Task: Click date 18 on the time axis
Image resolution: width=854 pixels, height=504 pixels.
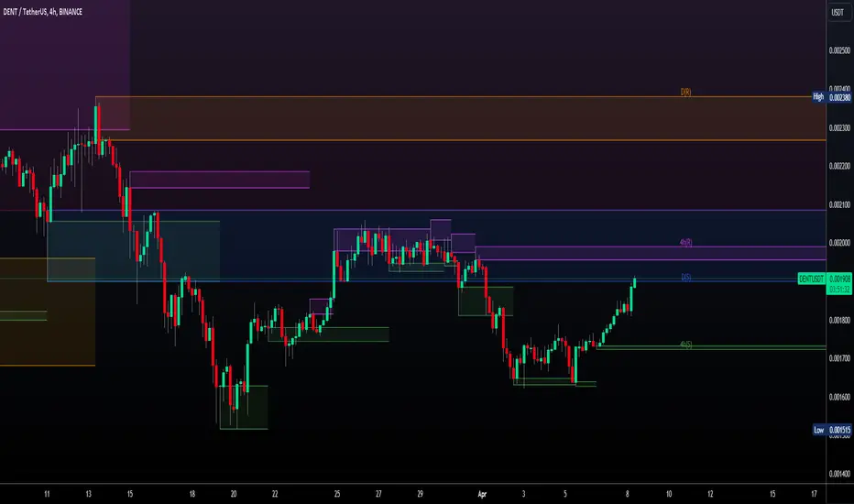Action: coord(192,494)
